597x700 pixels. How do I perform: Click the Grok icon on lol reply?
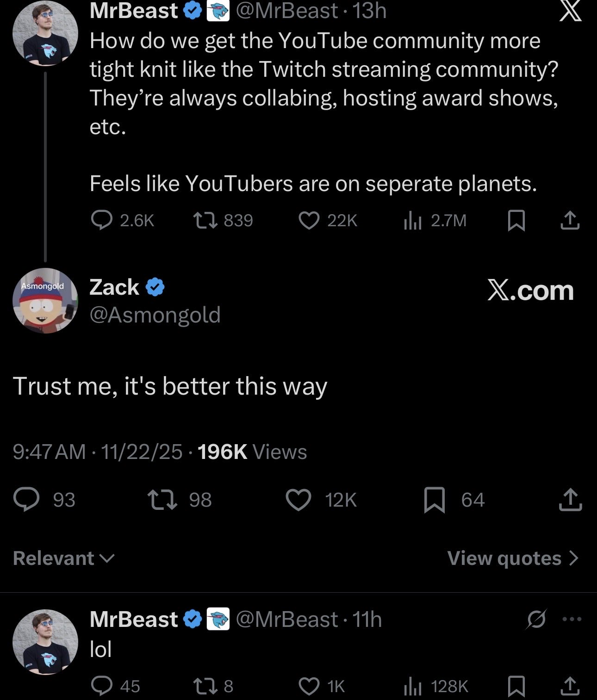(536, 619)
